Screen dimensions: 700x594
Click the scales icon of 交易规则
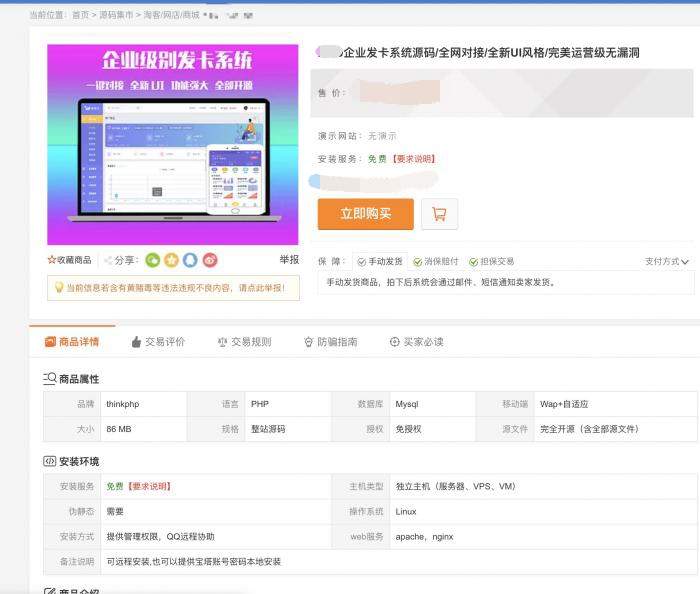[x=222, y=342]
